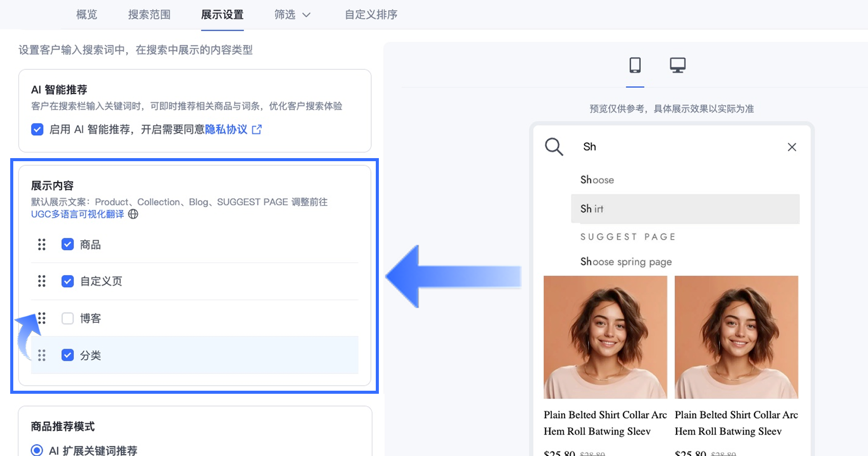Open the 概览 tab
The image size is (868, 456).
point(87,15)
